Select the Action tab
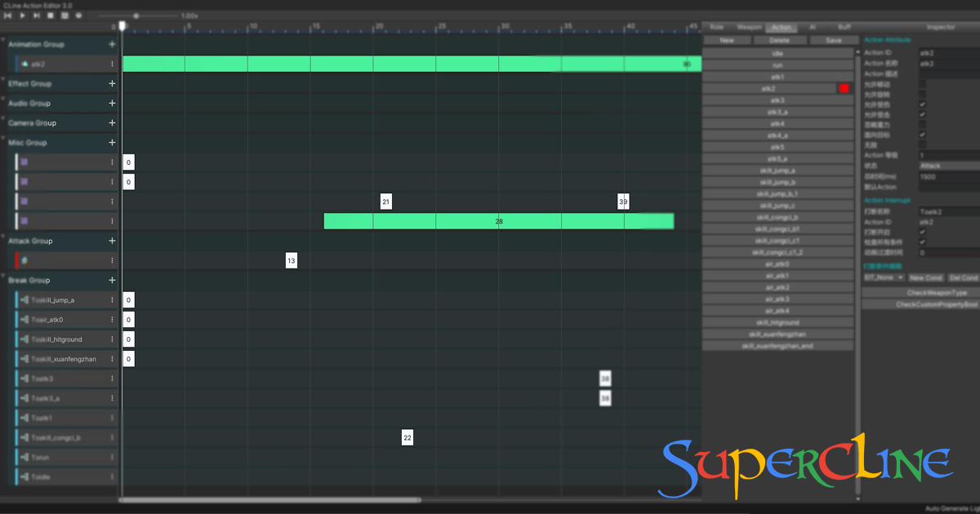The height and width of the screenshot is (514, 980). point(782,27)
